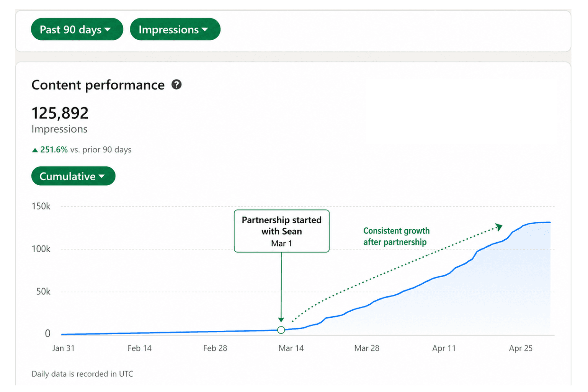Image resolution: width=588 pixels, height=392 pixels.
Task: Open the Past 90 days dropdown
Action: tap(77, 29)
